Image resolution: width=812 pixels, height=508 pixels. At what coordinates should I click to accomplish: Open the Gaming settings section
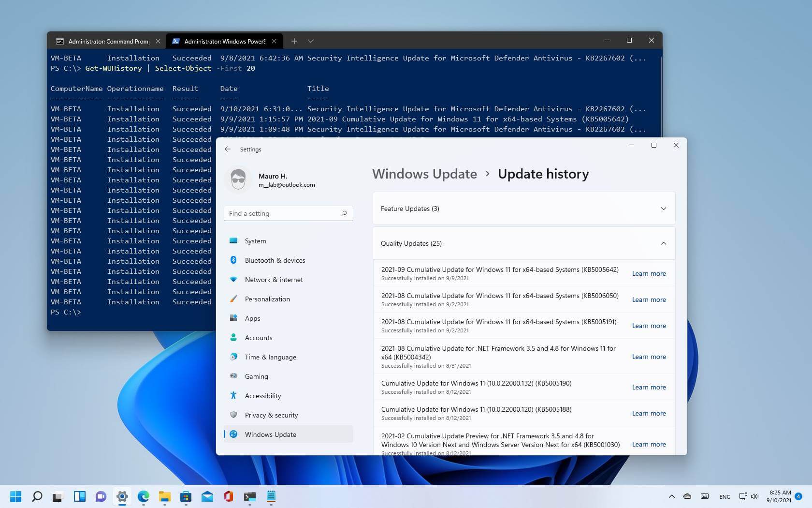[256, 376]
